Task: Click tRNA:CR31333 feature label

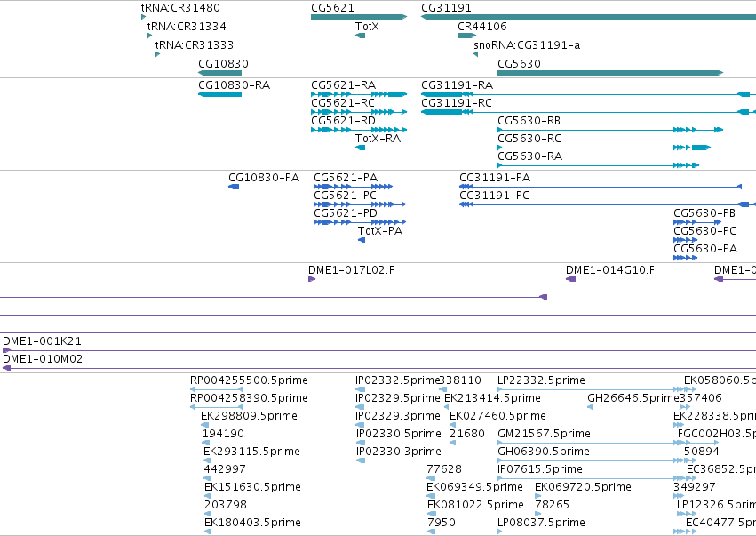Action: click(195, 44)
